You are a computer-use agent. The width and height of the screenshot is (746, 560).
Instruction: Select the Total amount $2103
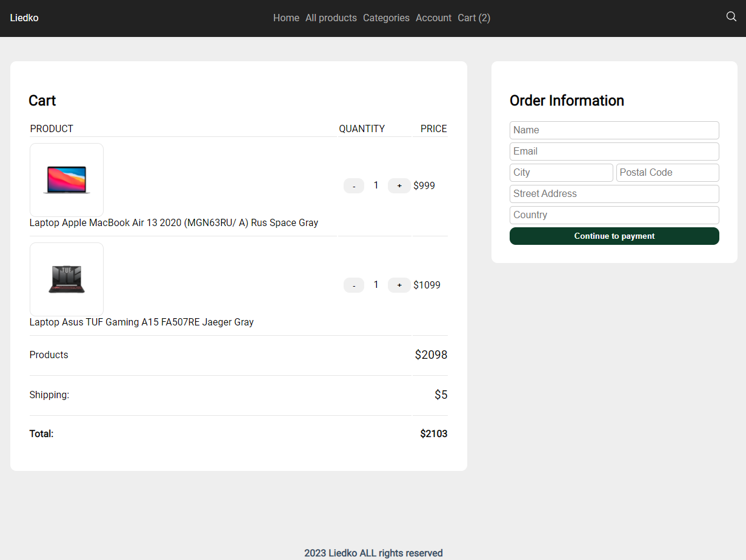[x=434, y=434]
